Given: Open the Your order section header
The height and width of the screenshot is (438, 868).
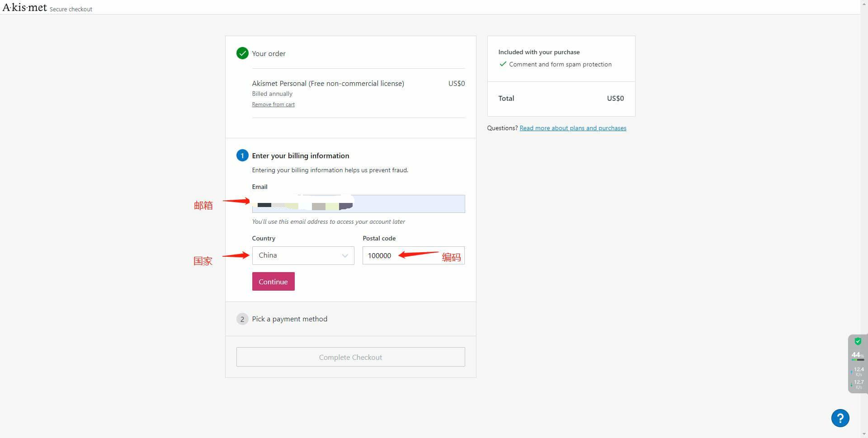Looking at the screenshot, I should pyautogui.click(x=269, y=53).
